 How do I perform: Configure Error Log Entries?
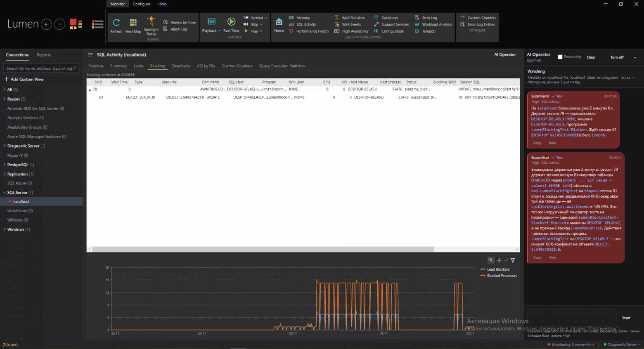tap(478, 24)
